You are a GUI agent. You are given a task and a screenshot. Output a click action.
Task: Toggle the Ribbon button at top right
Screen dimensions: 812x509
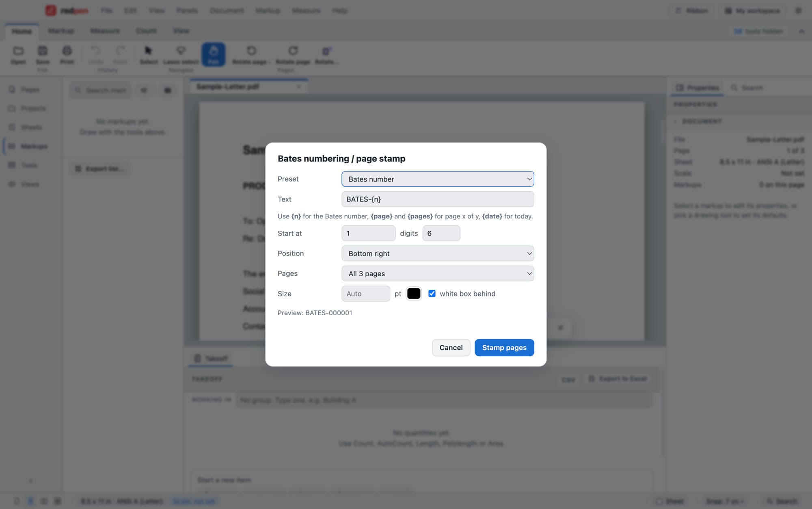[692, 11]
